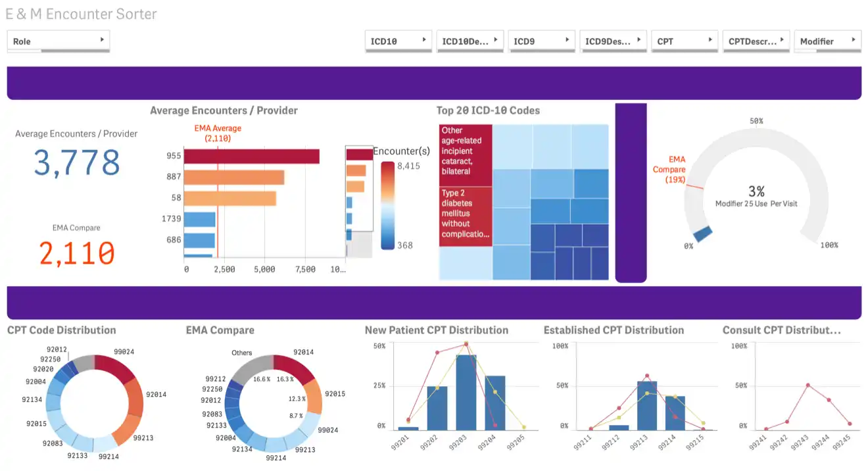Open the ICD10 filter dropdown

pos(397,40)
